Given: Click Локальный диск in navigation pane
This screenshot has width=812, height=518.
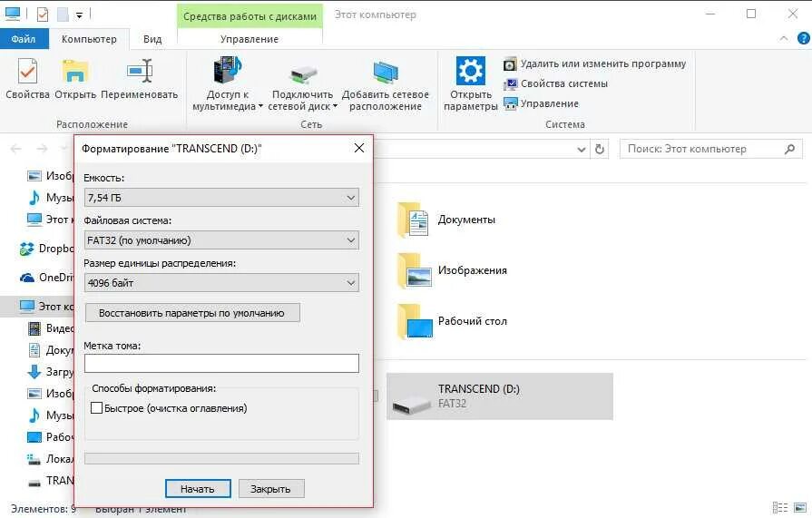Looking at the screenshot, I should tap(50, 459).
